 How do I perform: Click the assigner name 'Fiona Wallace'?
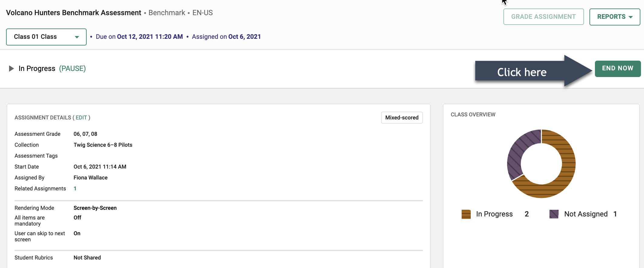(91, 178)
